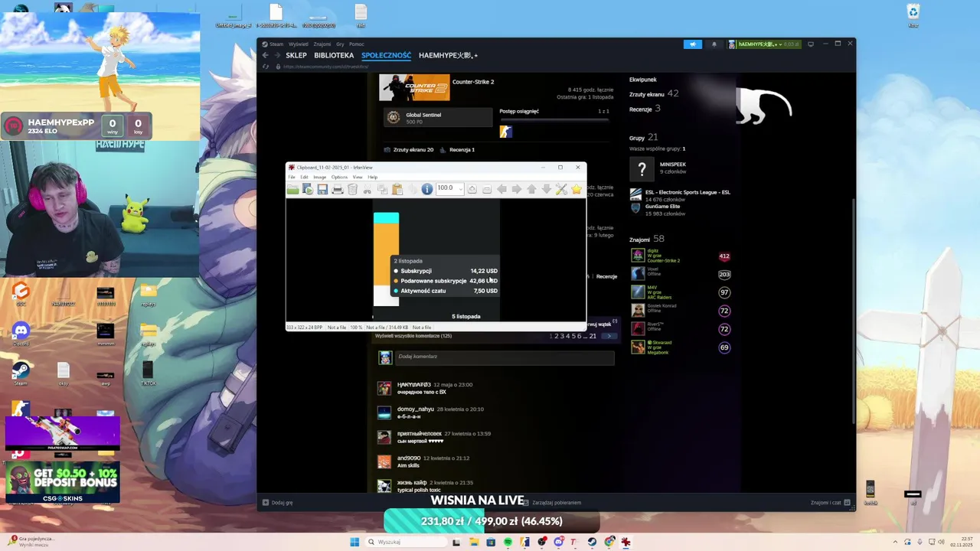Image resolution: width=980 pixels, height=551 pixels.
Task: Open the File menu in IrfanView
Action: [x=292, y=177]
